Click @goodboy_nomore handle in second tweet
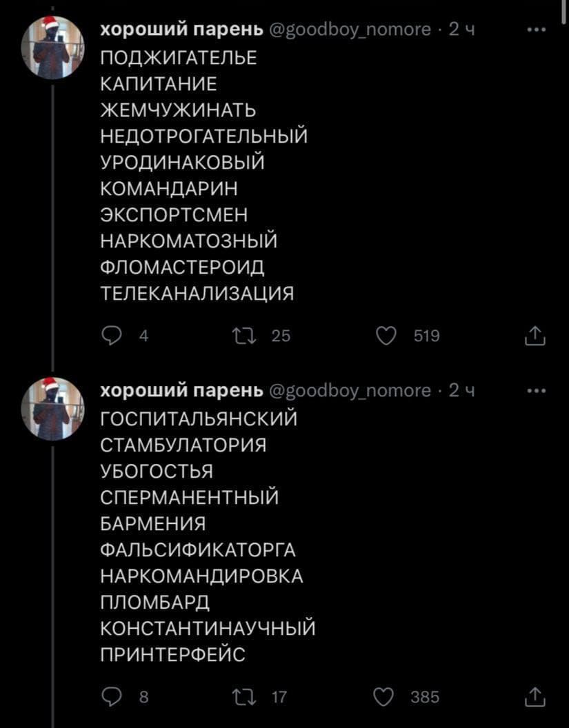 (x=351, y=391)
